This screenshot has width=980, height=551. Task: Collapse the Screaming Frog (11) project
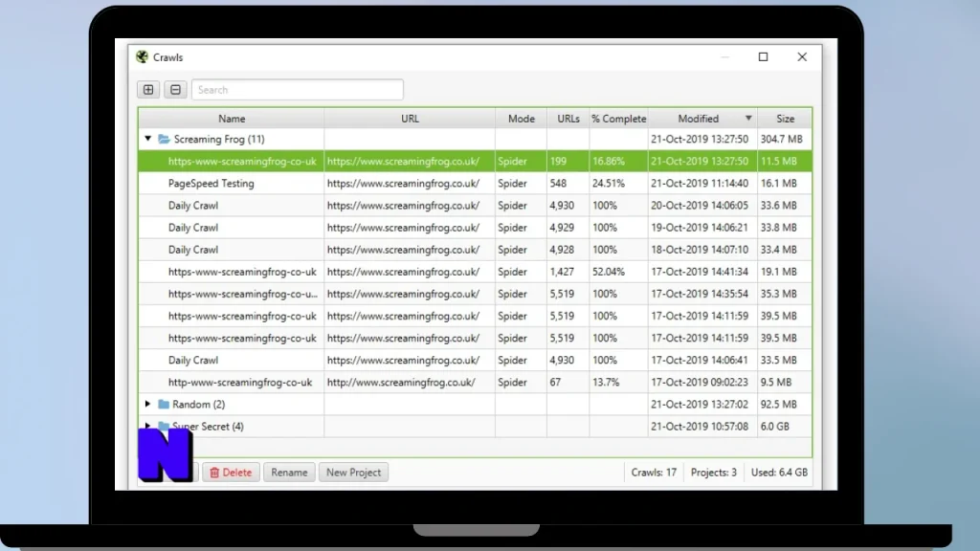click(x=148, y=139)
